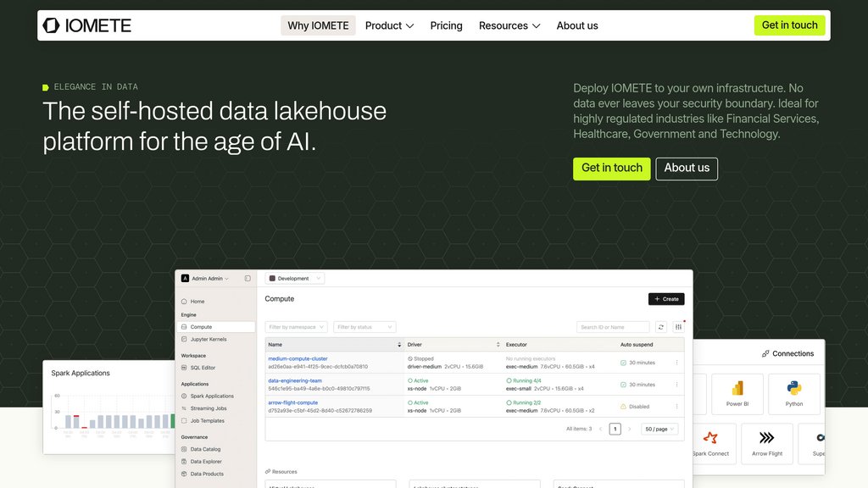Open the more menu for medium-compute-cluster
This screenshot has height=488, width=868.
coord(676,363)
